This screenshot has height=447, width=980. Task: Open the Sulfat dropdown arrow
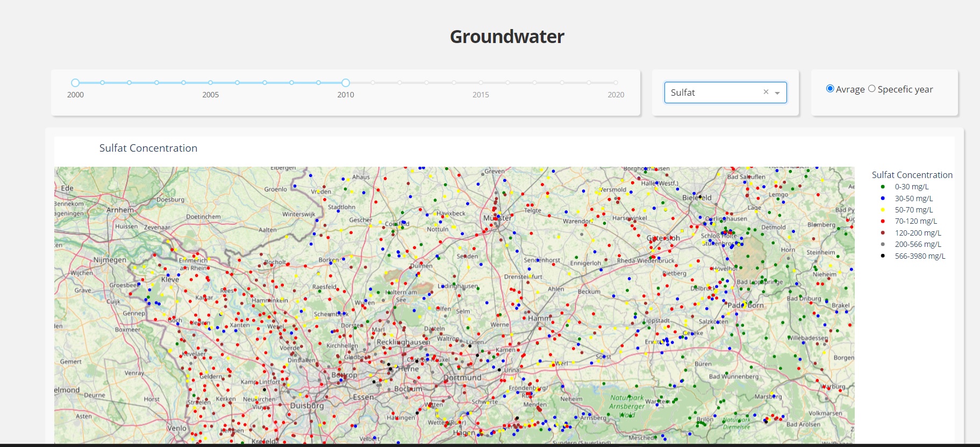(777, 93)
